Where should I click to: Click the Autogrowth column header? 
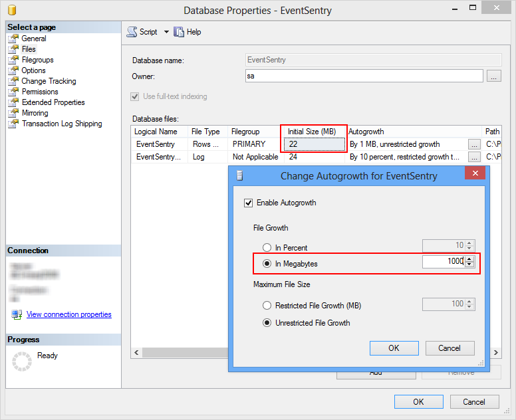pyautogui.click(x=414, y=132)
